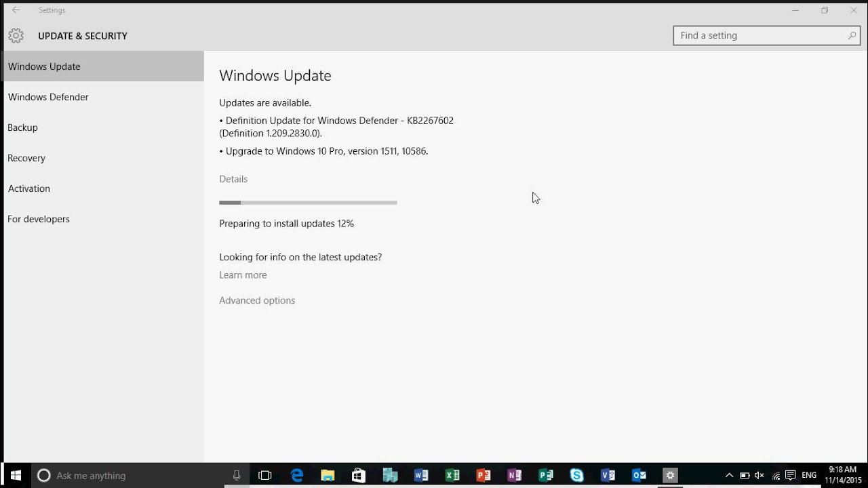Click the Cortana circle icon
Screen dimensions: 868x488
[43, 476]
